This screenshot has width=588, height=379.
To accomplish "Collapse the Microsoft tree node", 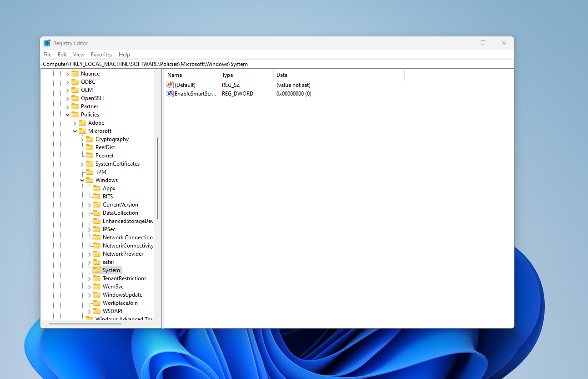I will click(x=75, y=131).
